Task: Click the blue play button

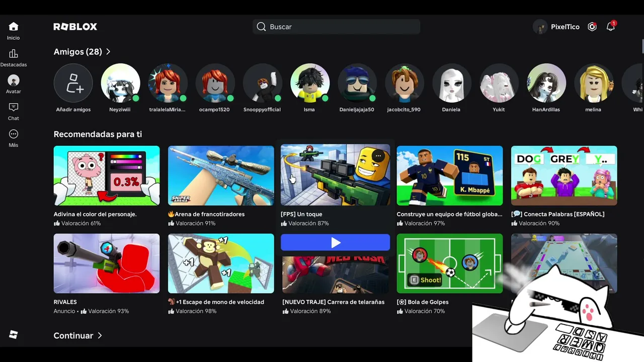Action: [x=336, y=242]
